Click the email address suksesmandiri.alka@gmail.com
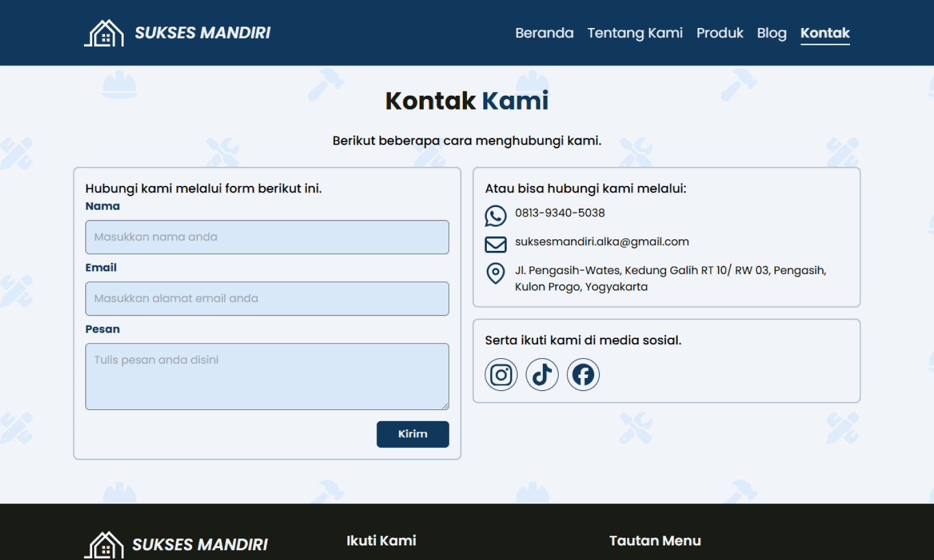The width and height of the screenshot is (934, 560). 601,242
